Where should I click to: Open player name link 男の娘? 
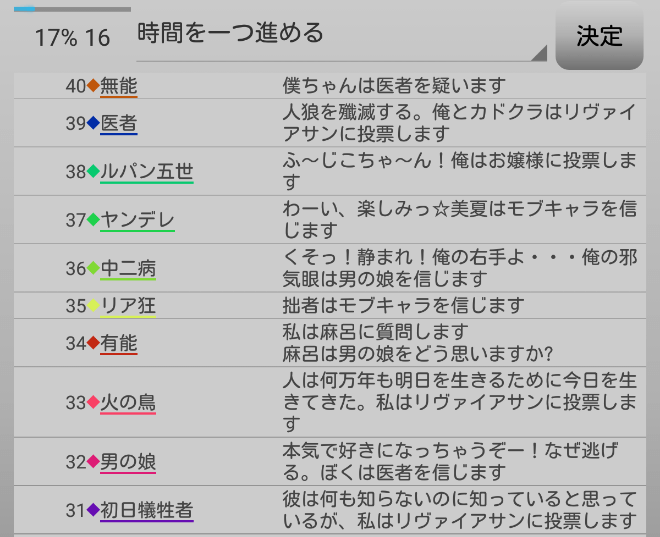click(128, 462)
